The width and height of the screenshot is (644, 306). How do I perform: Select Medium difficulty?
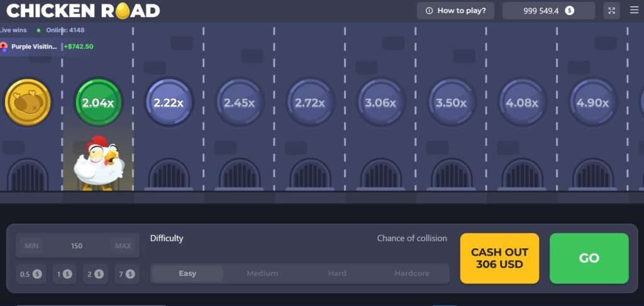pyautogui.click(x=262, y=273)
